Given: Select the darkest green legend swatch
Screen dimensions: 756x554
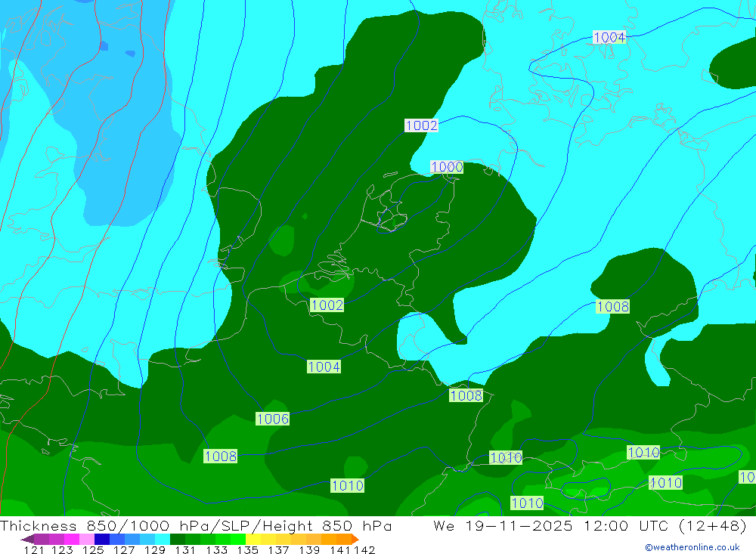Looking at the screenshot, I should (178, 539).
